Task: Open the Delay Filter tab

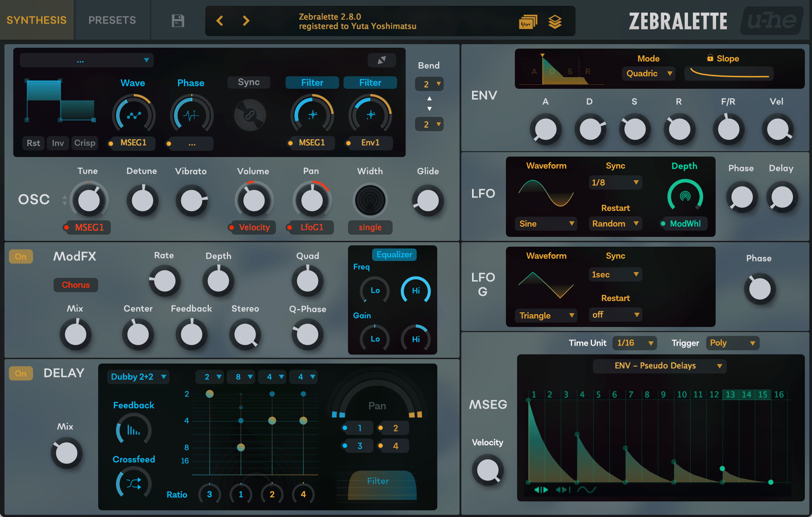Action: pyautogui.click(x=378, y=484)
